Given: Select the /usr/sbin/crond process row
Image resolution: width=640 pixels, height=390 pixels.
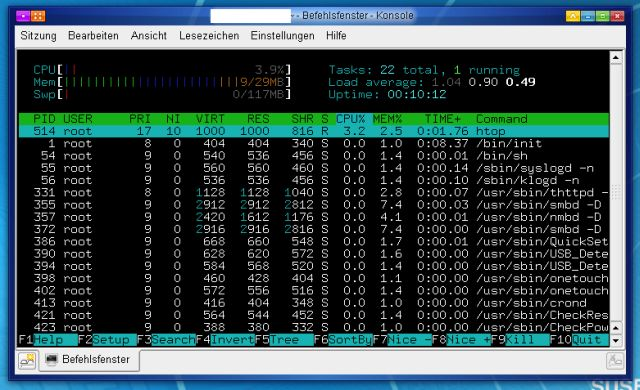Looking at the screenshot, I should point(314,303).
